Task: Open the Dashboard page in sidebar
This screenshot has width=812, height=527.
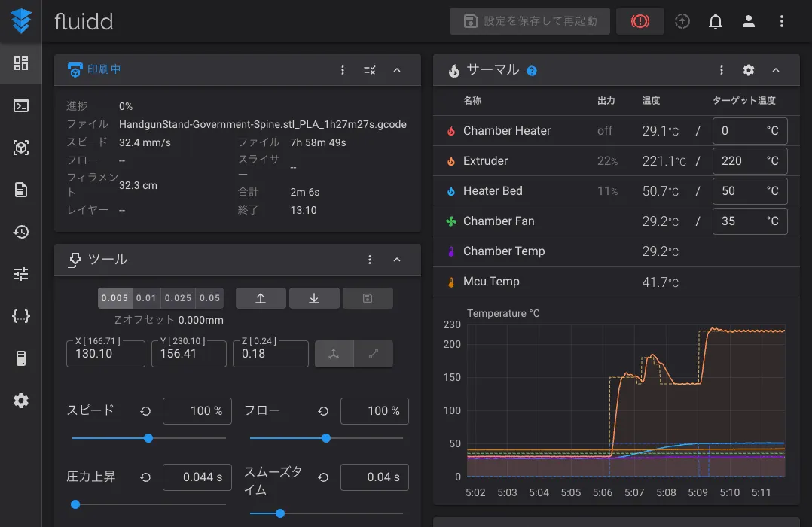Action: 21,63
